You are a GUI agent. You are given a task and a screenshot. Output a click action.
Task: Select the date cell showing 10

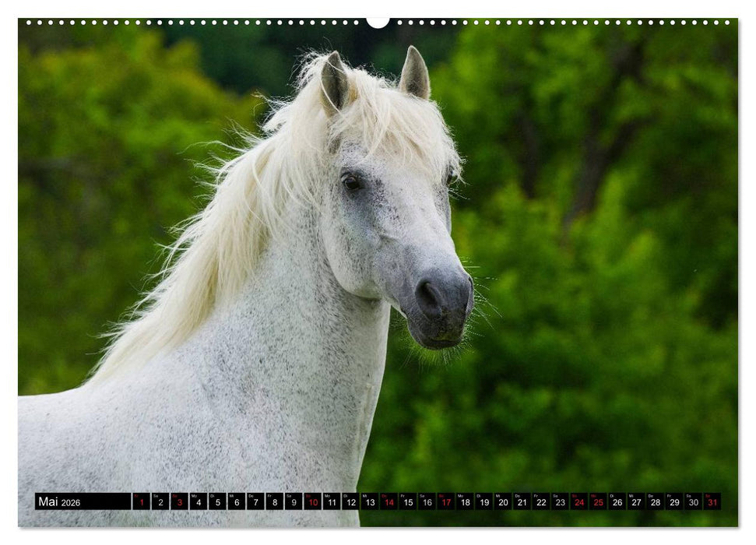pyautogui.click(x=313, y=503)
